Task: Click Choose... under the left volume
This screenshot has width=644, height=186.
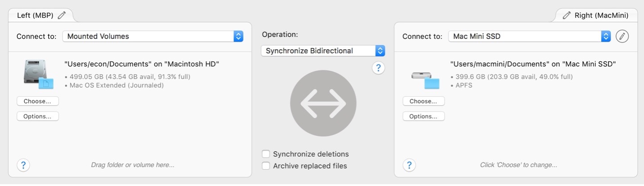Action: (38, 101)
